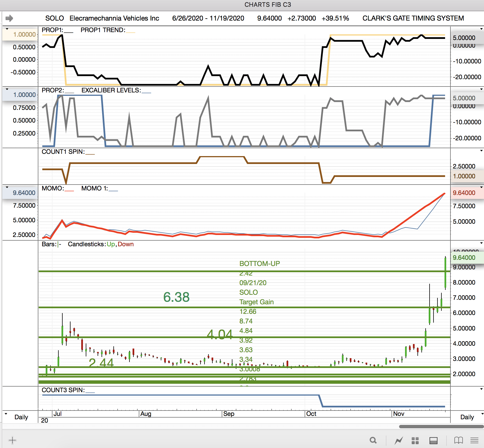
Task: Select the MOMO 1 legend label
Action: [94, 188]
